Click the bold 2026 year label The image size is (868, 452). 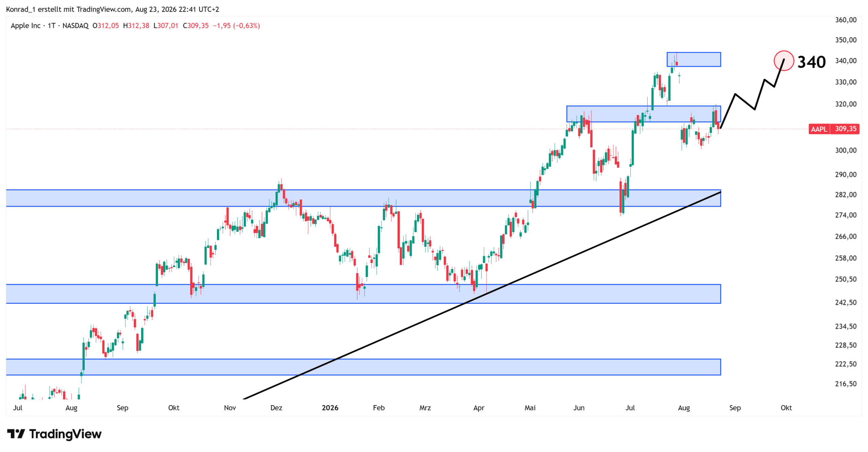330,408
